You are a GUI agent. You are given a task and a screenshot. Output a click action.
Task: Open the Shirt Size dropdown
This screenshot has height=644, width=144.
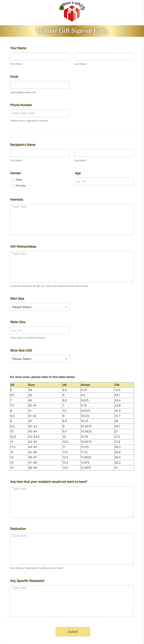[x=39, y=307]
